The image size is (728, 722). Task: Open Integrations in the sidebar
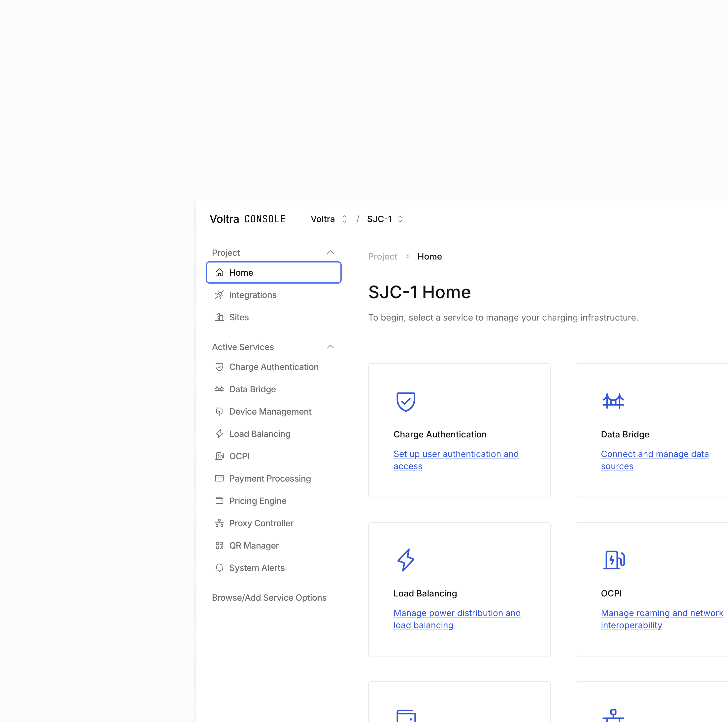coord(252,295)
